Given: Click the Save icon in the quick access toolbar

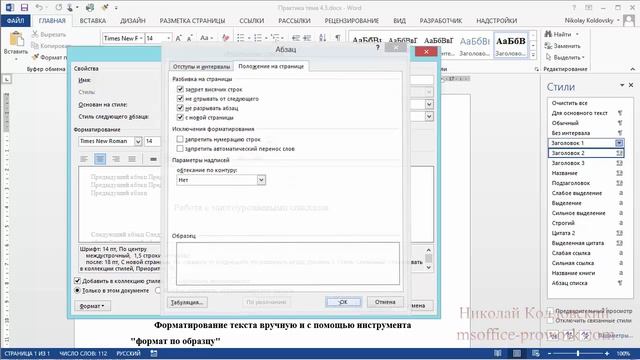Looking at the screenshot, I should pyautogui.click(x=24, y=7).
